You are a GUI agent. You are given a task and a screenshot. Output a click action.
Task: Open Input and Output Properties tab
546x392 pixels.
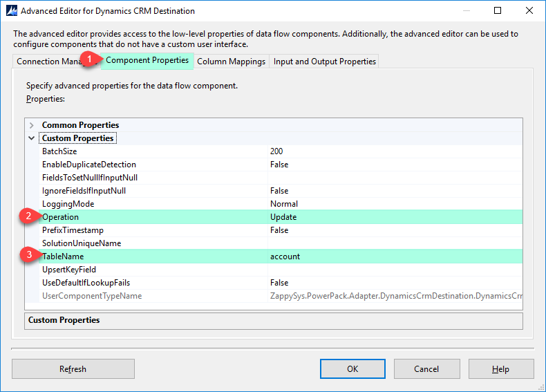pos(324,62)
